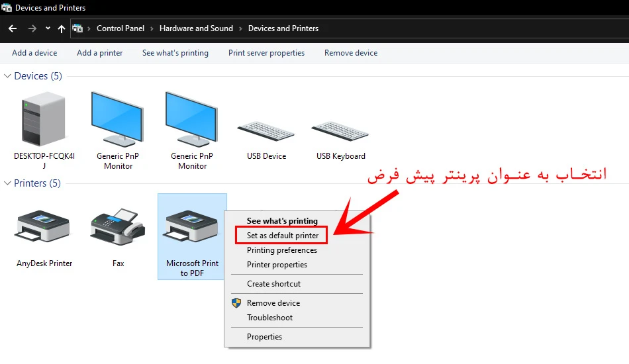The height and width of the screenshot is (364, 629).
Task: Click Add a printer
Action: [100, 53]
